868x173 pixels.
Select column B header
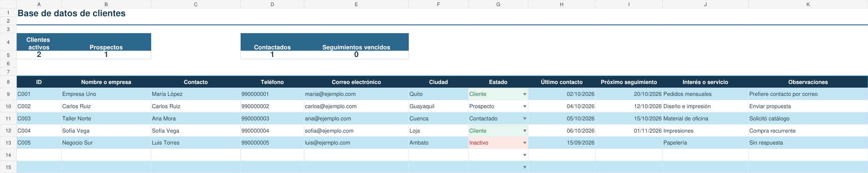[x=106, y=4]
